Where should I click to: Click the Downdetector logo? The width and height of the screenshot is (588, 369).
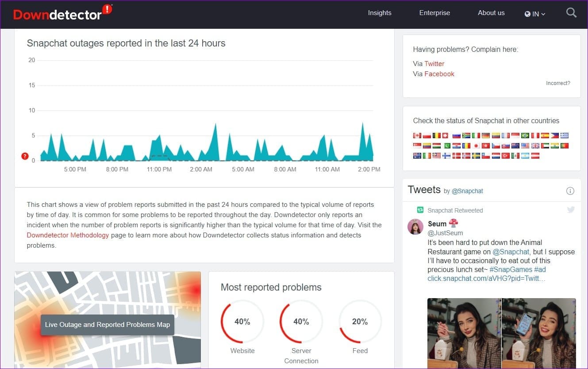pyautogui.click(x=63, y=13)
